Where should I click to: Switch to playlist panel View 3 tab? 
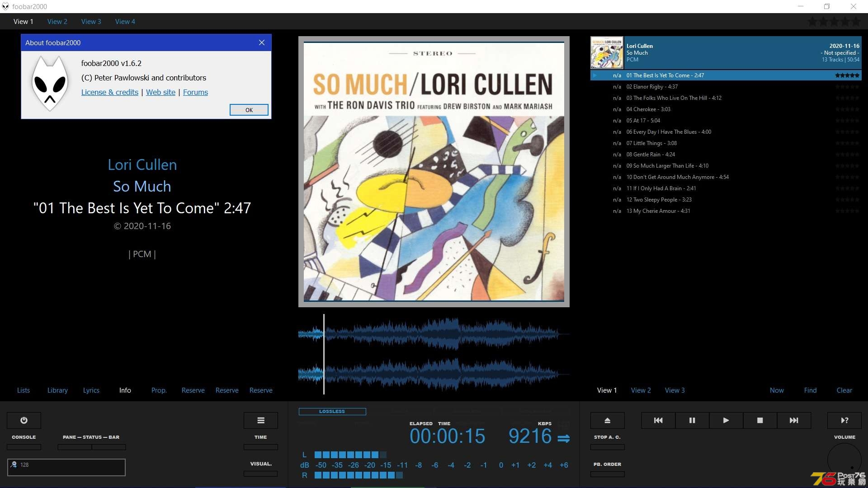click(675, 390)
